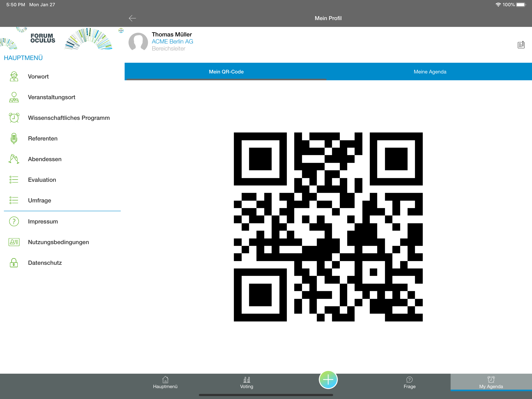This screenshot has height=399, width=532.
Task: Tap the alarm clock icon for Wissenschaftliches Programm
Action: 14,118
